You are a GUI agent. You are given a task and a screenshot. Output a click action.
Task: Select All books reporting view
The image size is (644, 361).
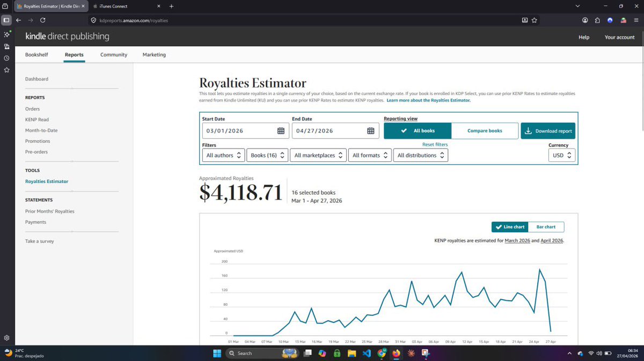click(418, 131)
